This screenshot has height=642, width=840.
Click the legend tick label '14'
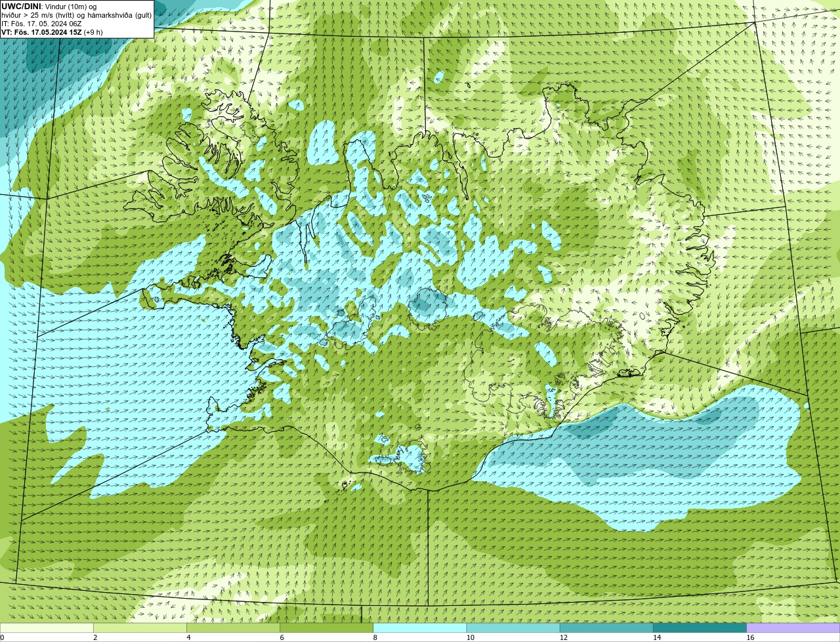click(x=656, y=637)
